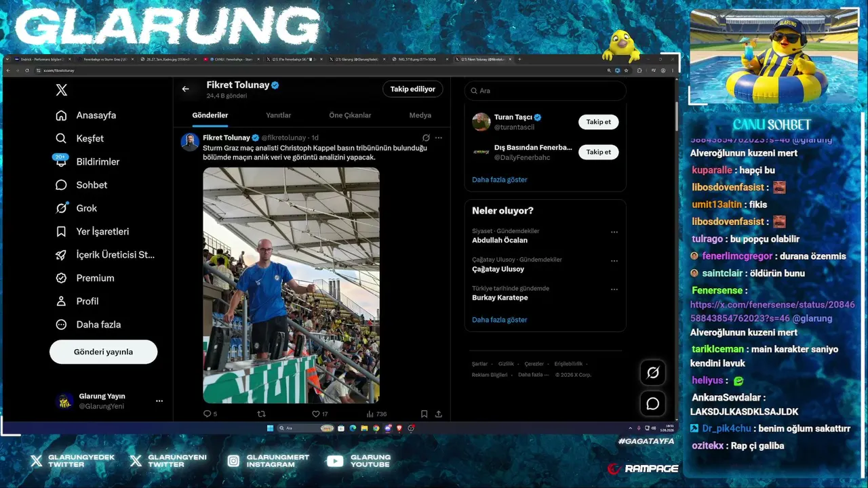Click the browser address bar
Viewport: 868px width, 488px height.
click(x=319, y=70)
